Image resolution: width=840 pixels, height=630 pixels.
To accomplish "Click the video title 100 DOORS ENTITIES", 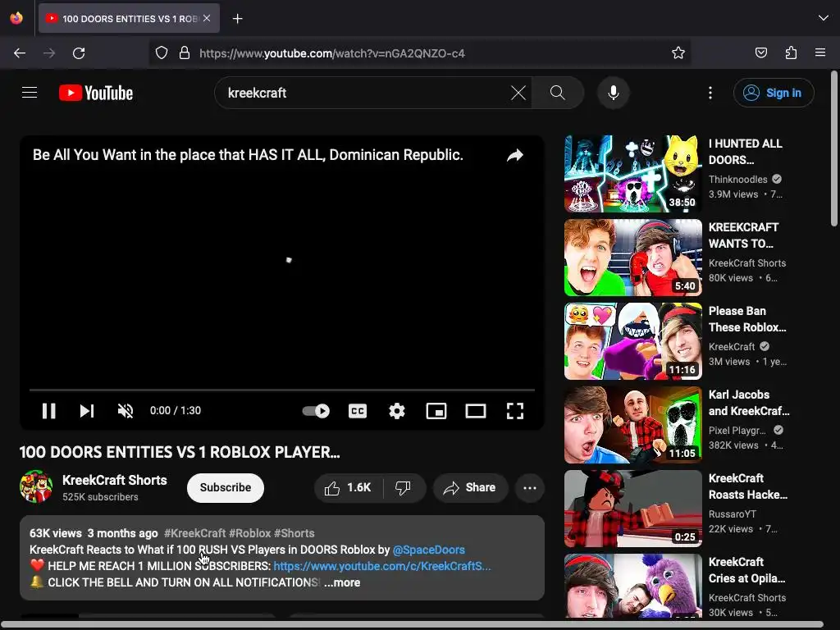I will click(x=180, y=452).
